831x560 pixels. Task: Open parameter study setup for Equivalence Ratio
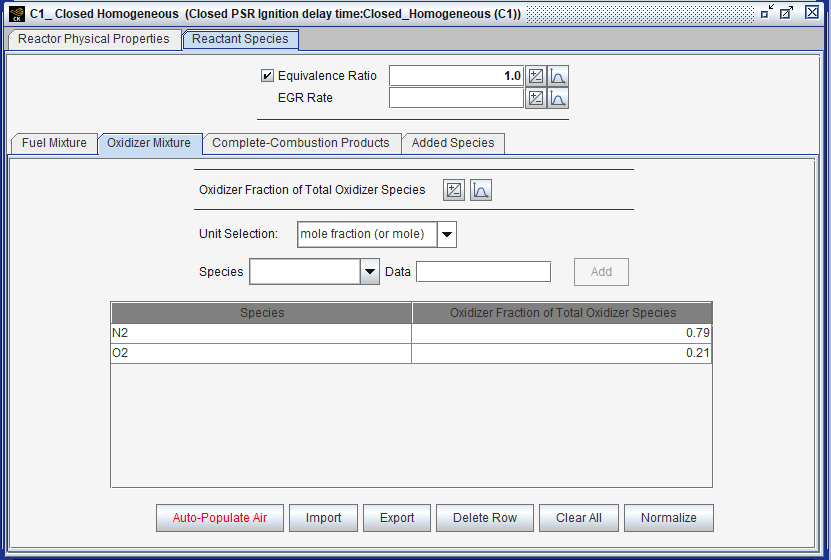(x=536, y=76)
